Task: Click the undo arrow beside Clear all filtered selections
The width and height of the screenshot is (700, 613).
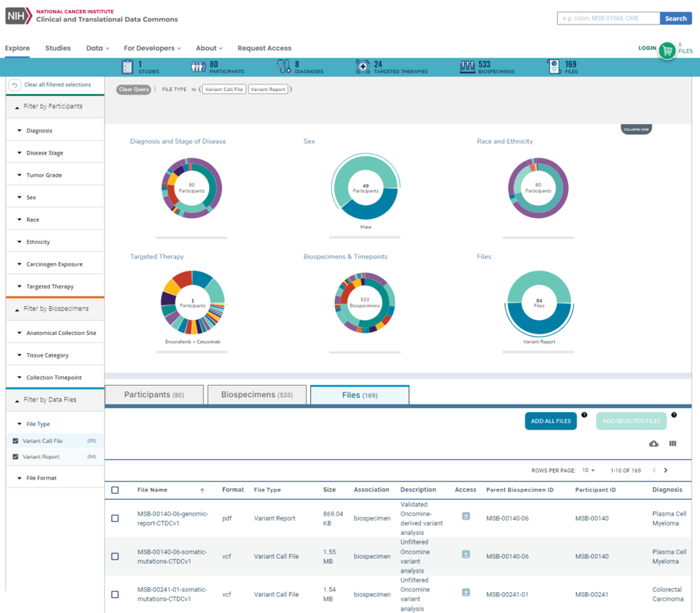Action: pyautogui.click(x=14, y=84)
